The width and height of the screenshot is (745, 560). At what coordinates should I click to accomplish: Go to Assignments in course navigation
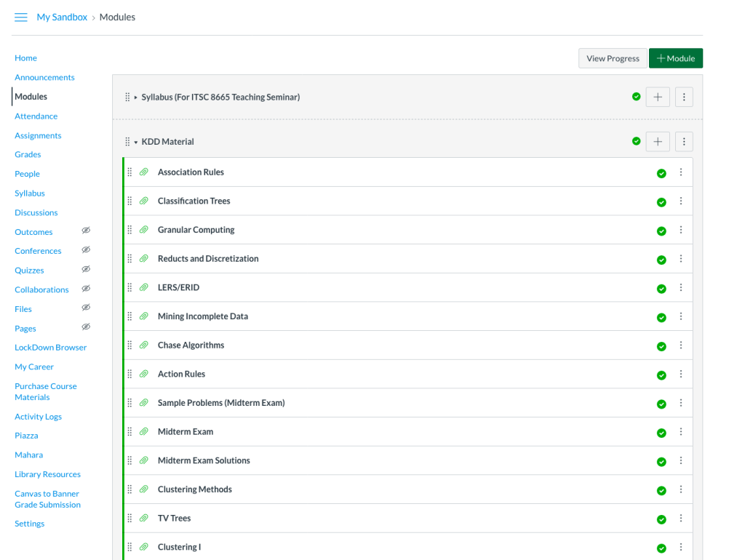click(x=38, y=135)
